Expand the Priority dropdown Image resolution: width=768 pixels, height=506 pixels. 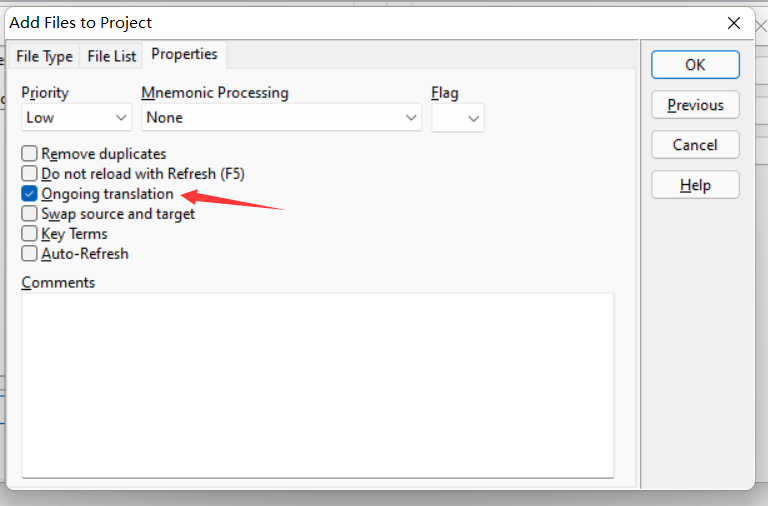[77, 118]
